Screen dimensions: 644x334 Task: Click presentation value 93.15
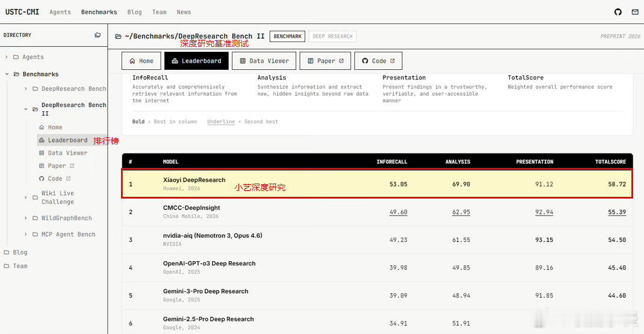(543, 240)
